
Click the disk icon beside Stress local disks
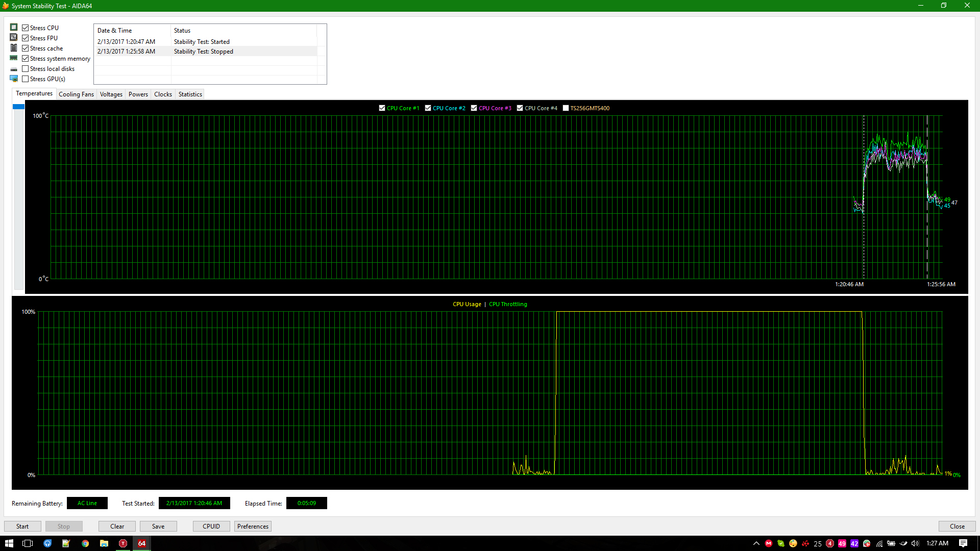(14, 69)
